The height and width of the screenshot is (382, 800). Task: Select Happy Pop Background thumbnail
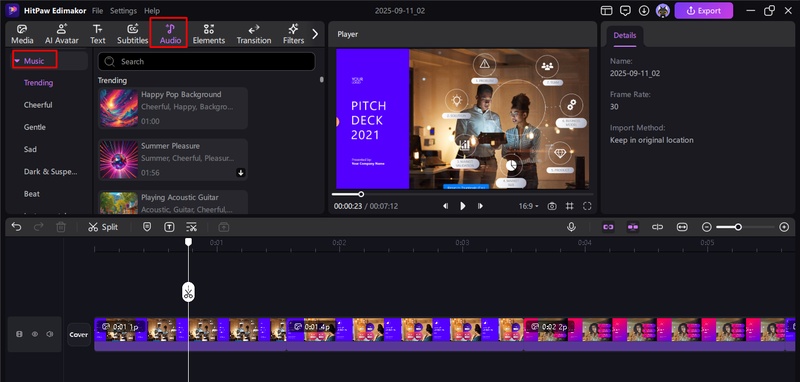[118, 108]
